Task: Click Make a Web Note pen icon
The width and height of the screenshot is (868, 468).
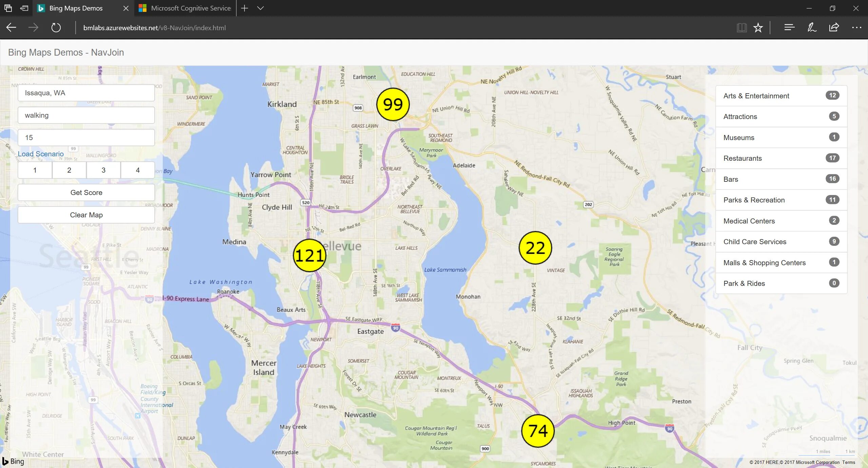Action: pos(812,28)
